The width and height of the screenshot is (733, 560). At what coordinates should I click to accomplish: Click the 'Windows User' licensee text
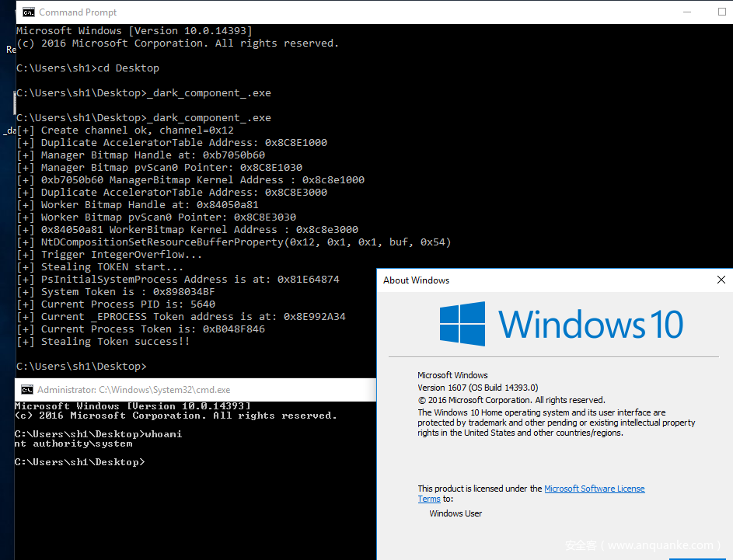tap(456, 513)
